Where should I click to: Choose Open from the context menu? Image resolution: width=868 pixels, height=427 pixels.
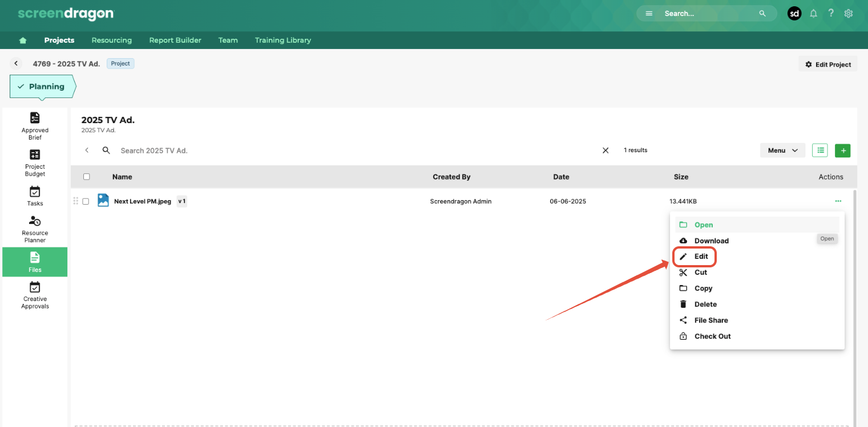(757, 225)
